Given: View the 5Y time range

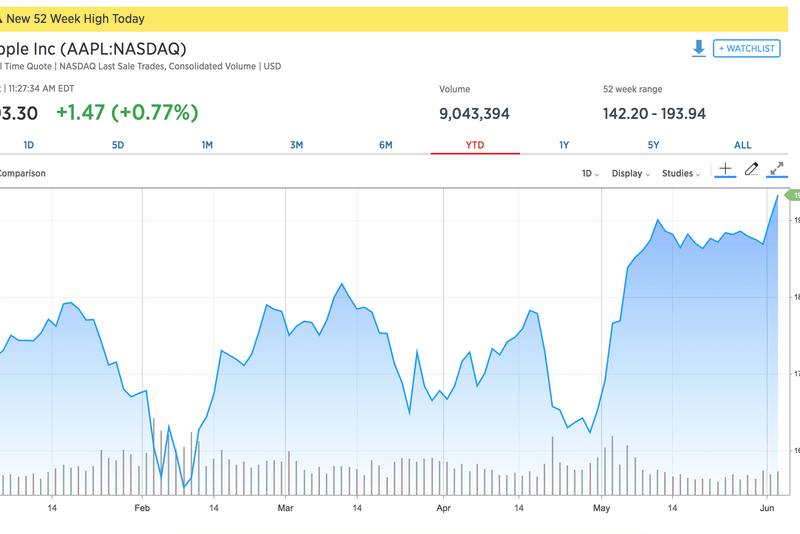Looking at the screenshot, I should [653, 145].
